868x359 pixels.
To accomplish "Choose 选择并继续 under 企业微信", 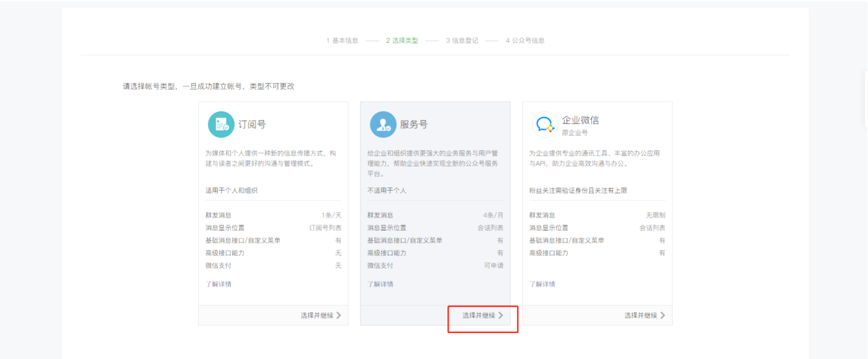I will click(x=645, y=315).
